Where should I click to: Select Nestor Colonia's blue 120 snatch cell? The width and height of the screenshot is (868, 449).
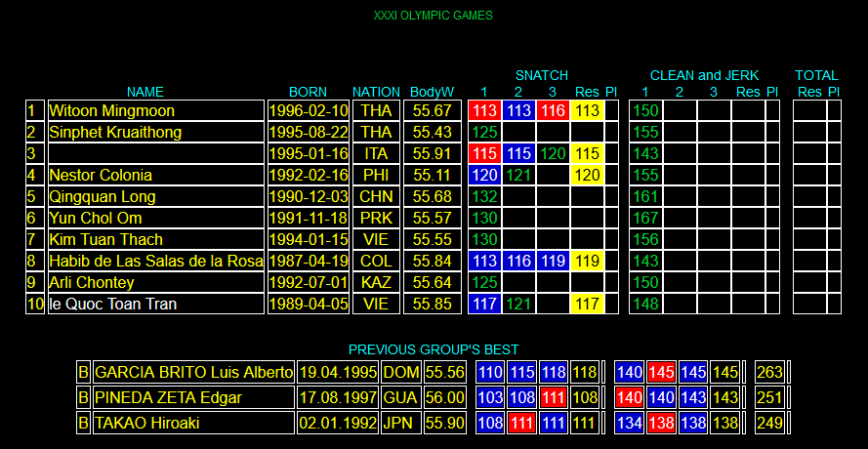point(484,175)
